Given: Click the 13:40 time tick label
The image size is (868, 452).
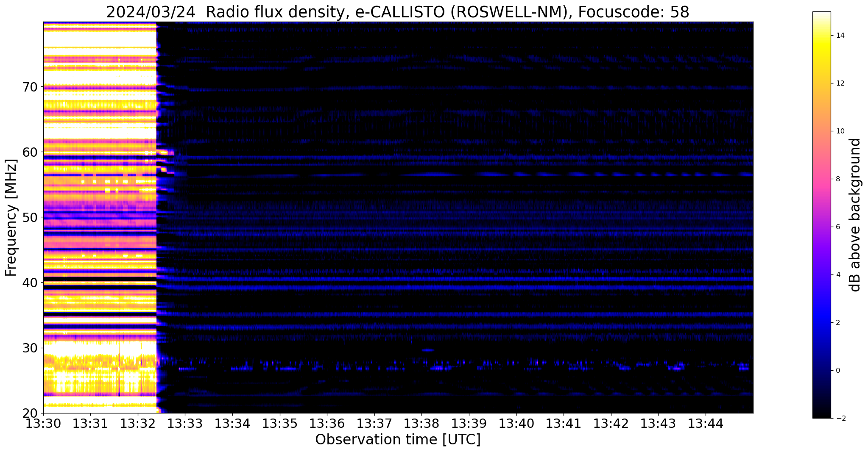Looking at the screenshot, I should pos(516,423).
